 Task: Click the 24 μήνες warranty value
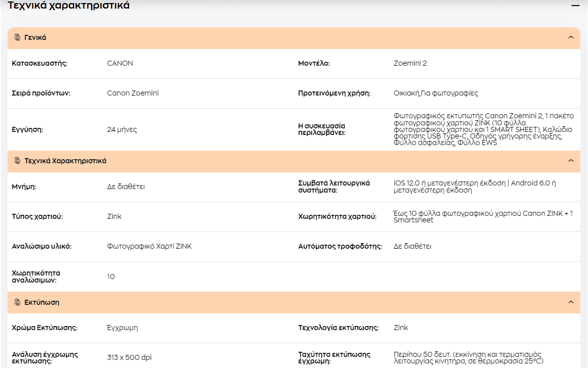point(122,130)
